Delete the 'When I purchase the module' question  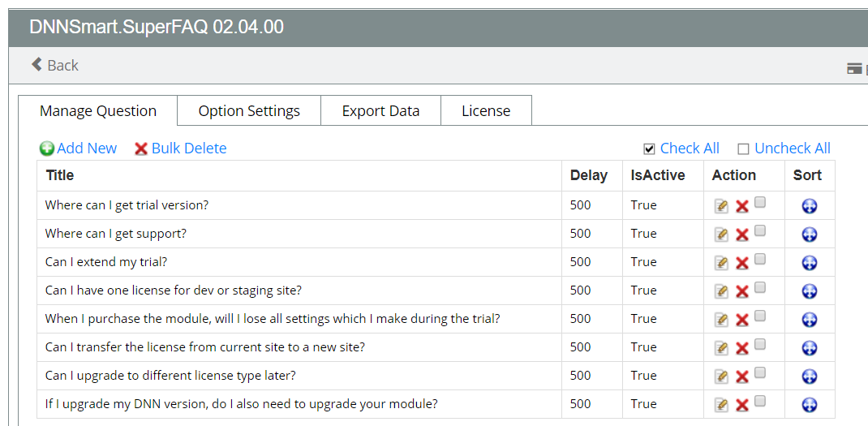pyautogui.click(x=741, y=321)
